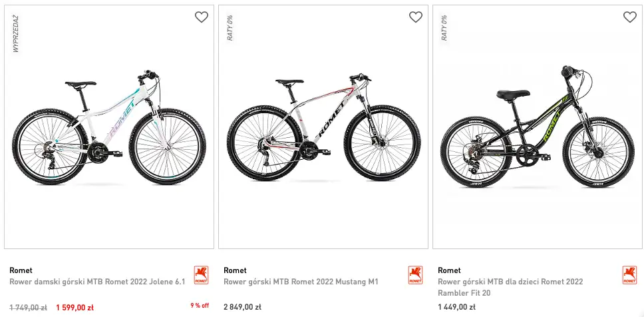Open 'Rower górski MTB Romet 2022 Mustang M1' link
Image resolution: width=644 pixels, height=317 pixels.
click(301, 282)
